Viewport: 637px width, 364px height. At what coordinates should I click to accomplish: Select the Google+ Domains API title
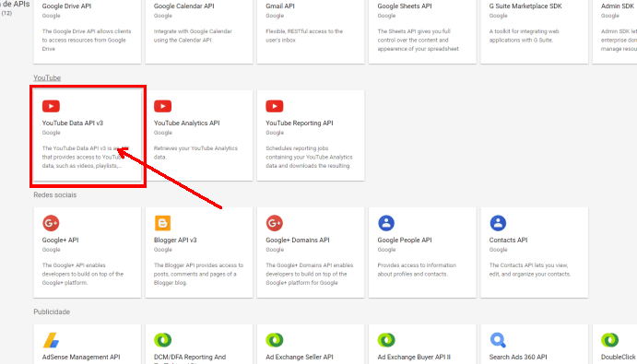click(298, 241)
